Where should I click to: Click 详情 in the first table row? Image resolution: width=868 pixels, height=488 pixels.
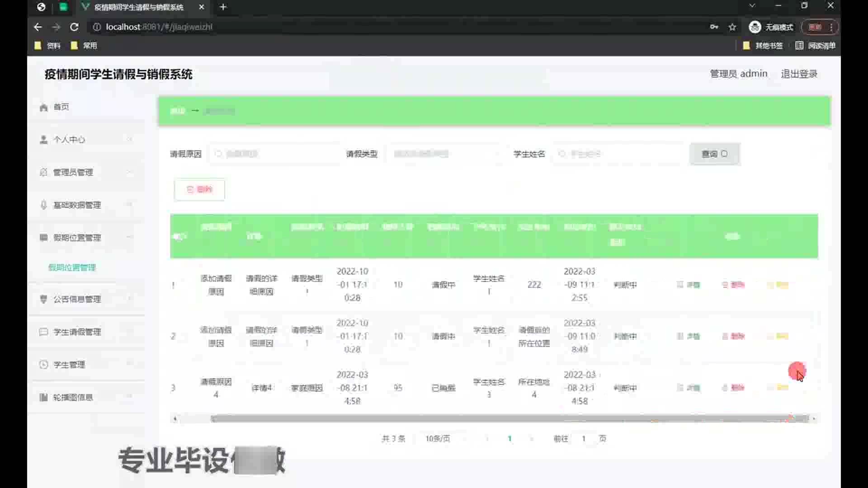[x=689, y=285]
